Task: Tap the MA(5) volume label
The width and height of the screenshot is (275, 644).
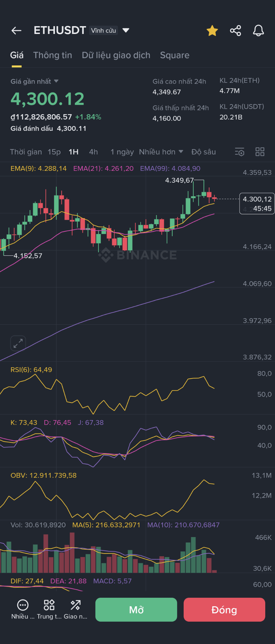Action: click(106, 525)
